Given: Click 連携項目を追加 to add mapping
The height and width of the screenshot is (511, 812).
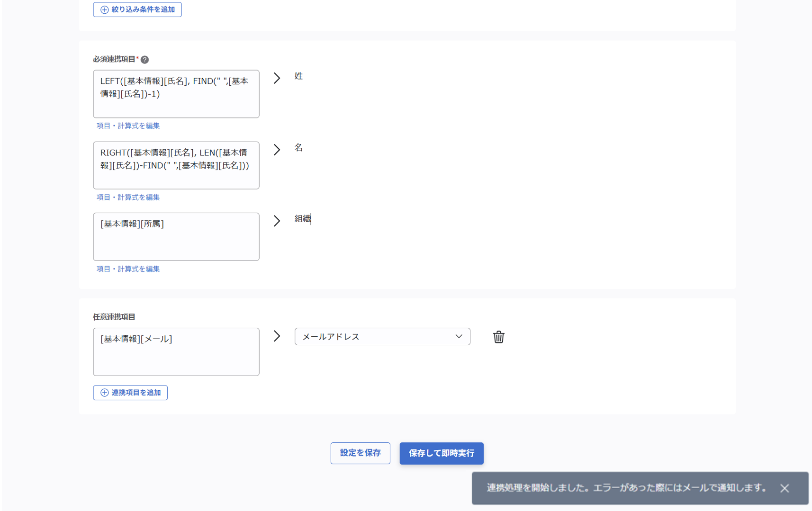Looking at the screenshot, I should click(x=130, y=393).
